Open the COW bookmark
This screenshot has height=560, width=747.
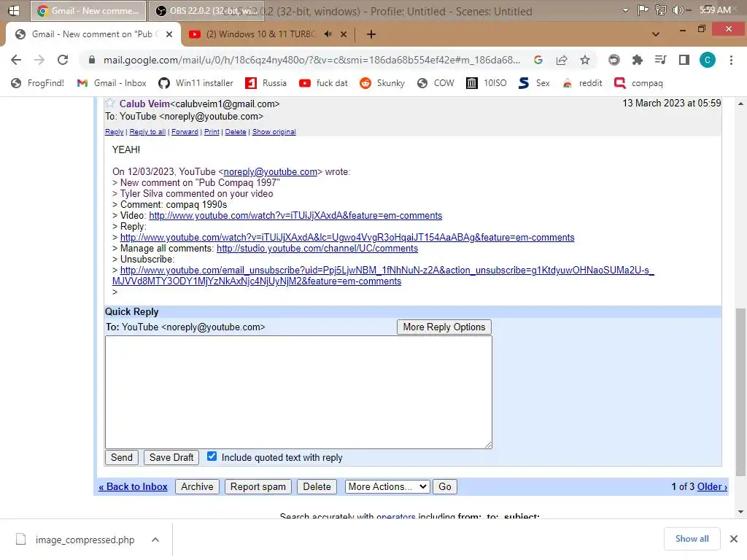[436, 83]
